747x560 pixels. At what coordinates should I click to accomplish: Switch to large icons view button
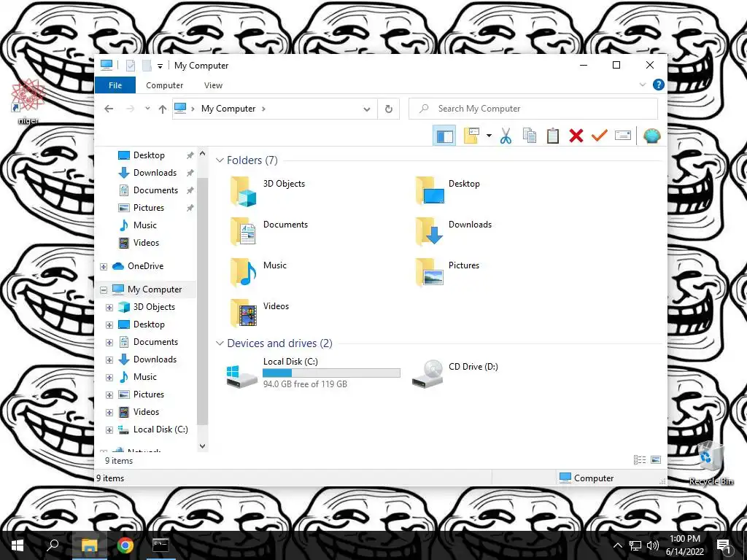tap(656, 459)
